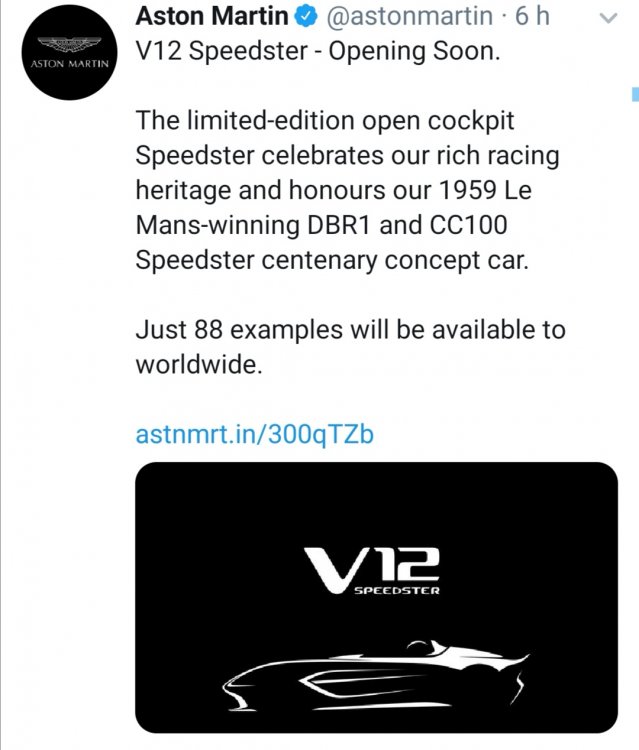Open the V12 Speedster preview card

click(376, 597)
